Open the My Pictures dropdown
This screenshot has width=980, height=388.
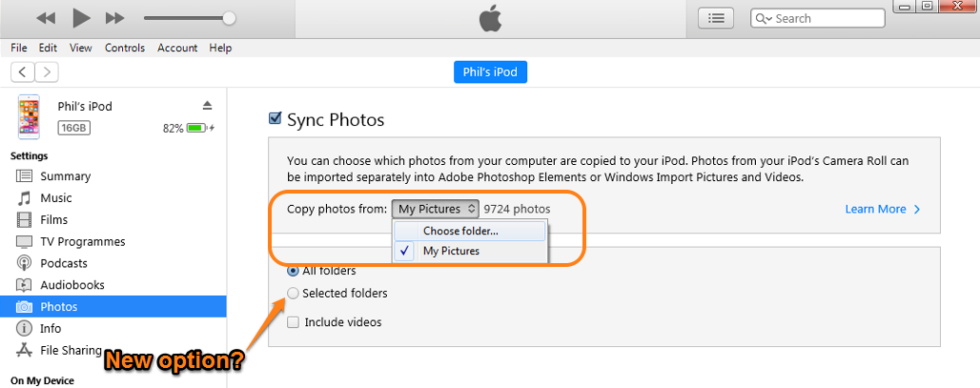click(x=437, y=209)
